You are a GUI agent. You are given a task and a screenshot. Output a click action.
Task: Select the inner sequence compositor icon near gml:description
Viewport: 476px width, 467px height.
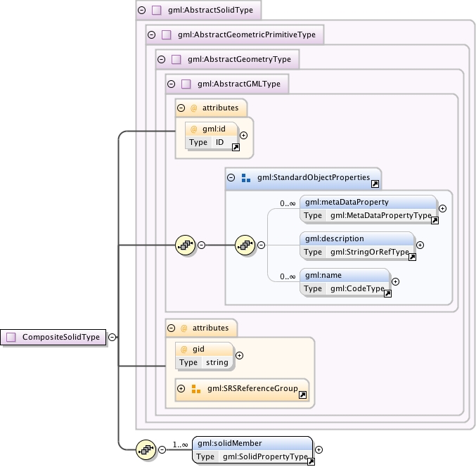click(x=245, y=245)
